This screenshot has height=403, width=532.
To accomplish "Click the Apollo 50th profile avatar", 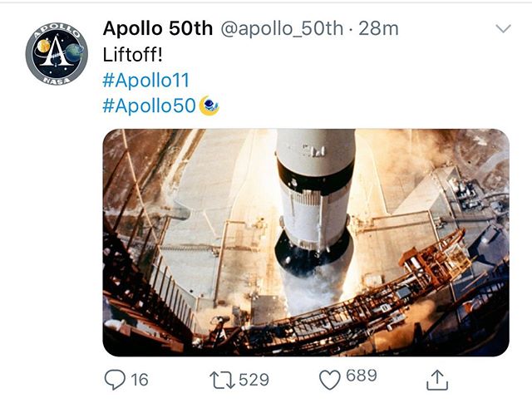I will point(57,53).
